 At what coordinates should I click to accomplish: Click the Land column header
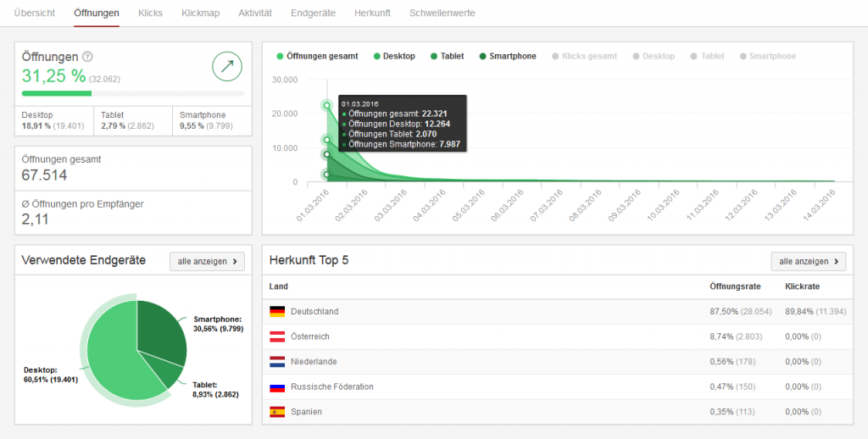278,286
